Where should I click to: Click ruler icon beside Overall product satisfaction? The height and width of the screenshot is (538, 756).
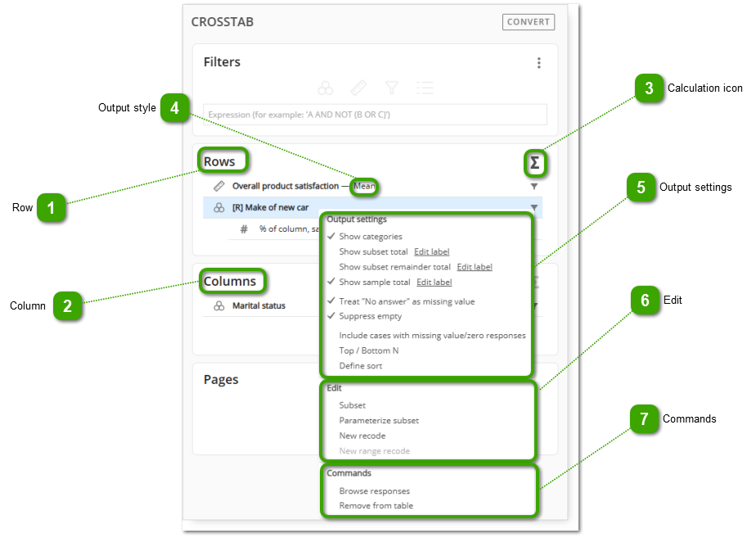219,186
